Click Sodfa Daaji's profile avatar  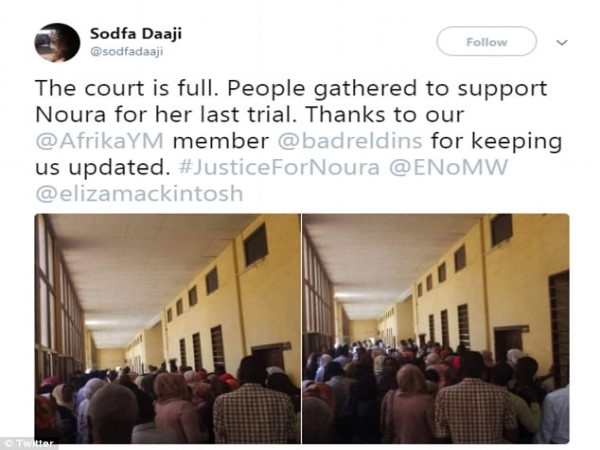coord(57,42)
